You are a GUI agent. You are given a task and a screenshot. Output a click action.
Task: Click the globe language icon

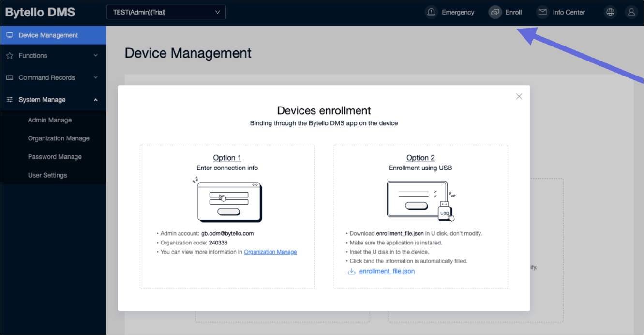[610, 13]
